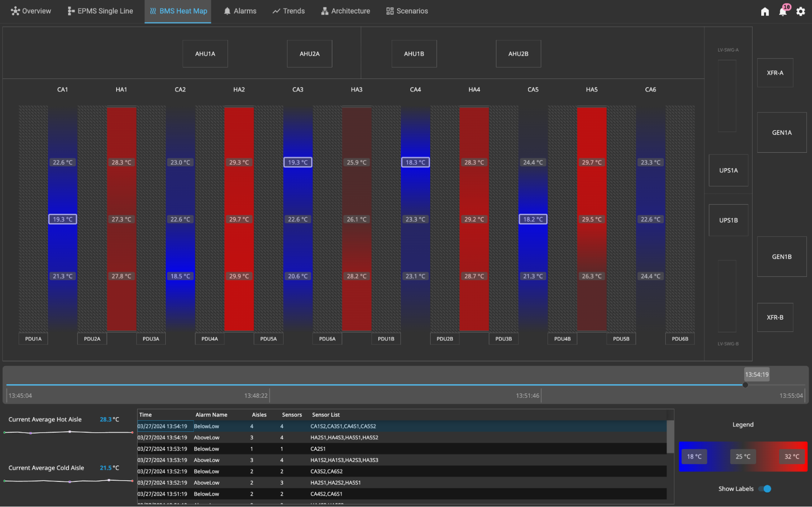Click the LV-SWG-B switchgear block
812x507 pixels.
727,296
